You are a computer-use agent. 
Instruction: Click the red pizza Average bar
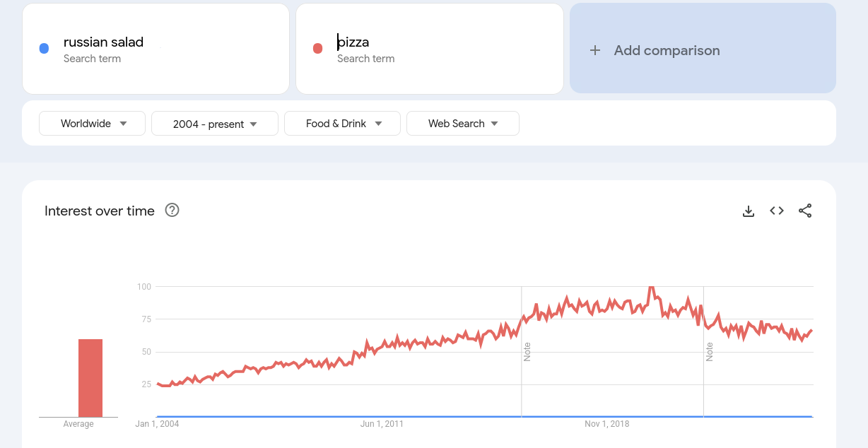click(90, 378)
